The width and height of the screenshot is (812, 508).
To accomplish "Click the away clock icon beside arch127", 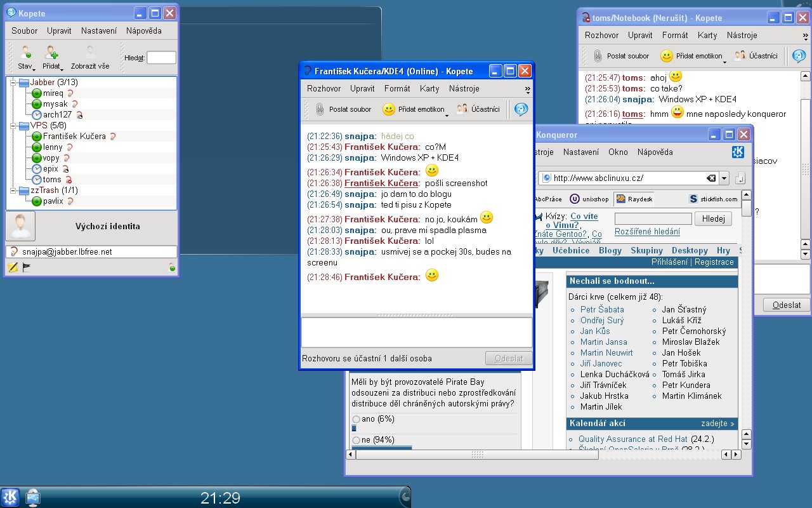I will click(x=37, y=114).
